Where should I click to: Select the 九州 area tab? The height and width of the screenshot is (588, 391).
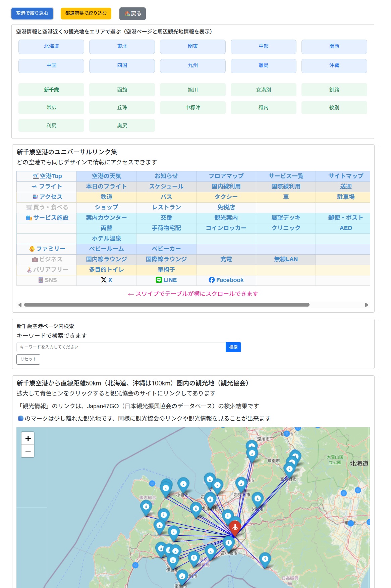(x=193, y=66)
